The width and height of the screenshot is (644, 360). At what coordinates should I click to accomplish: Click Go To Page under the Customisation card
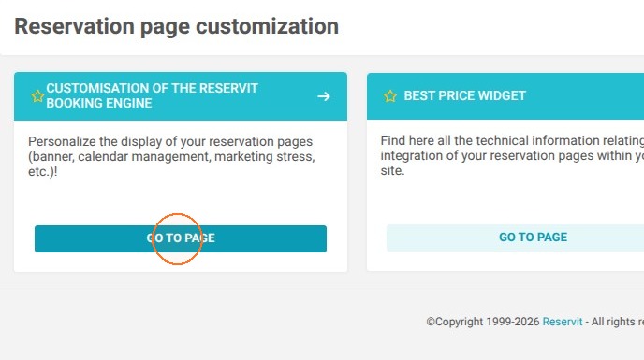pos(181,238)
